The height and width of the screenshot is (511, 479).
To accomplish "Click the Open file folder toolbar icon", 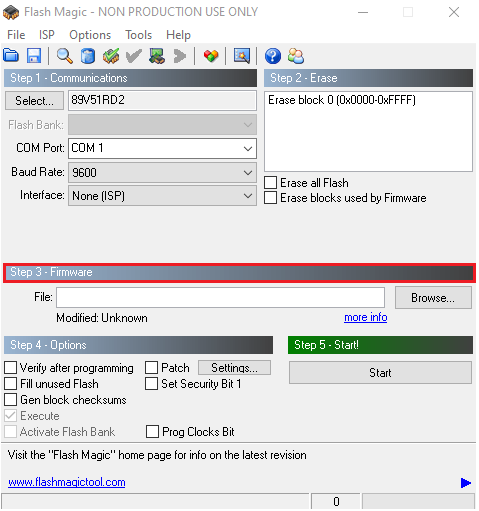I will pos(11,56).
